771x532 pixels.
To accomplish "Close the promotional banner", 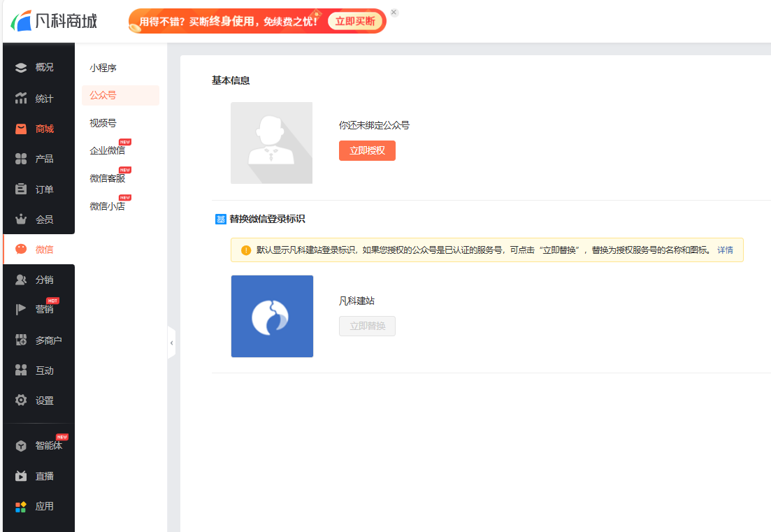I will tap(394, 13).
